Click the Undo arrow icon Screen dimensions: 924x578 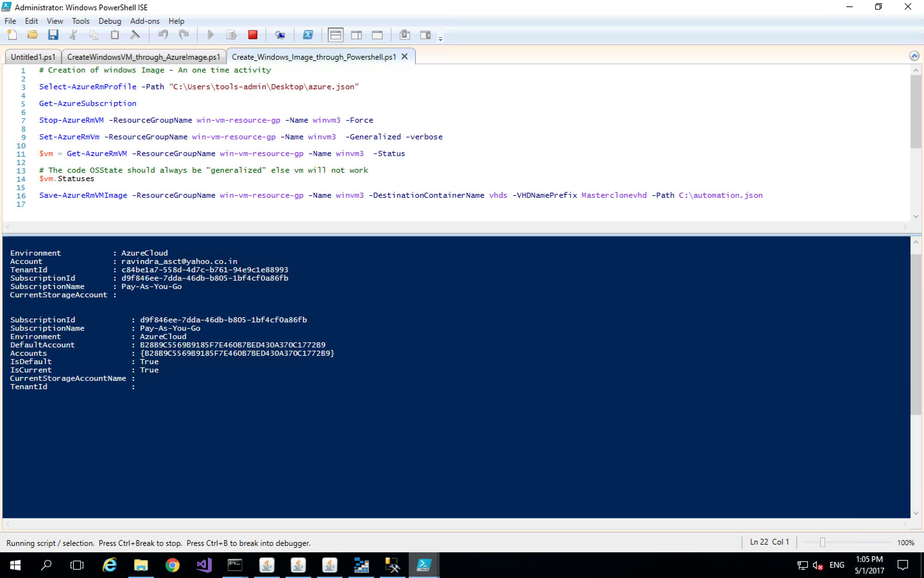click(163, 35)
